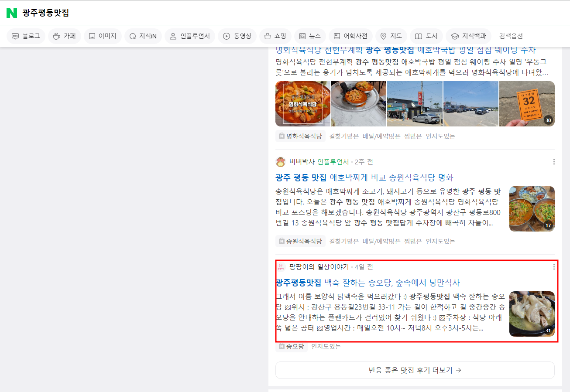Click the green Naver N logo
Viewport: 570px width, 392px height.
(x=12, y=13)
